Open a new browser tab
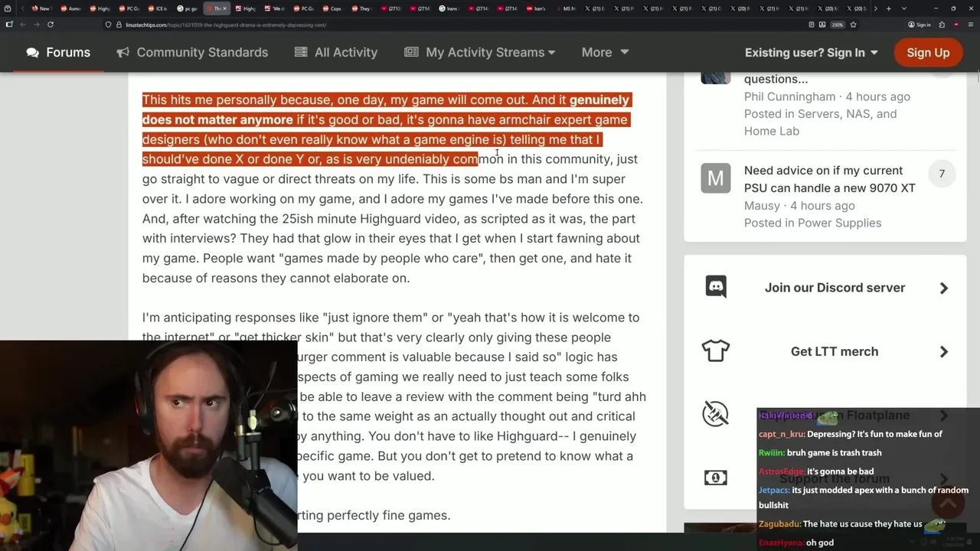Screen dimensions: 980x551 point(888,8)
